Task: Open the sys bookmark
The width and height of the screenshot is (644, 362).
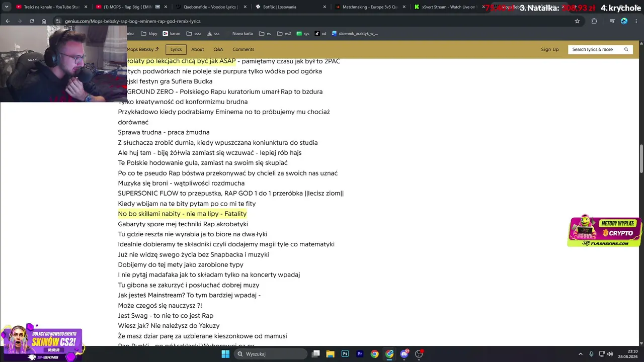Action: tap(303, 34)
